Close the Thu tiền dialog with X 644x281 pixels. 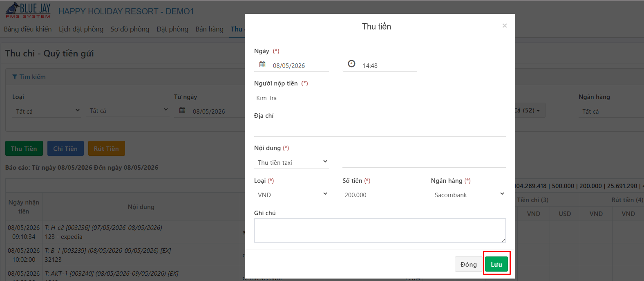pyautogui.click(x=505, y=26)
